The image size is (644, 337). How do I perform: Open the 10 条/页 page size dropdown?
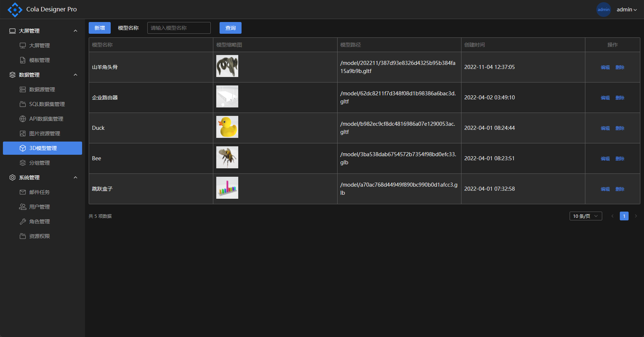pos(585,216)
